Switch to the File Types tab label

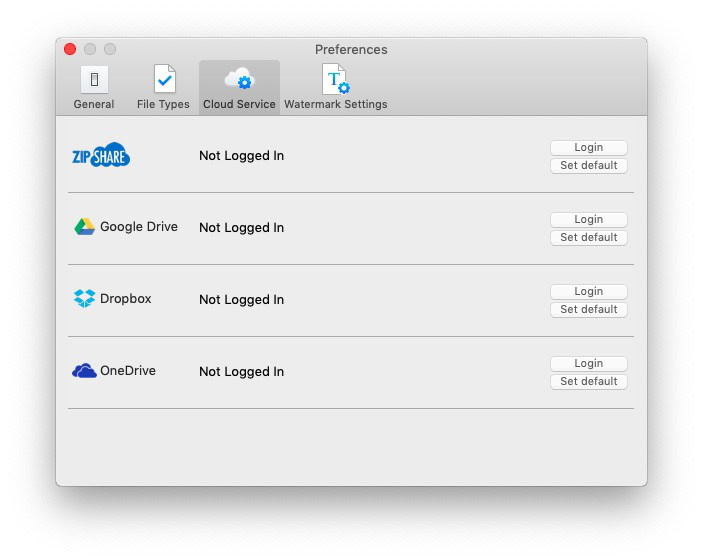(x=163, y=104)
